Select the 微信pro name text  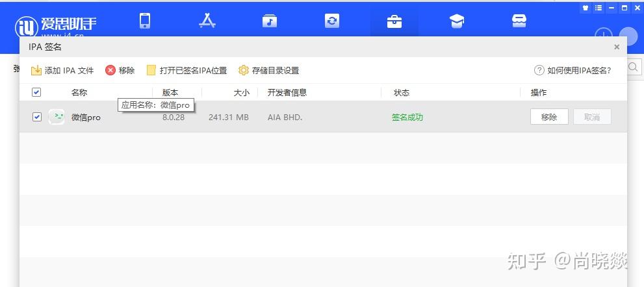click(86, 118)
